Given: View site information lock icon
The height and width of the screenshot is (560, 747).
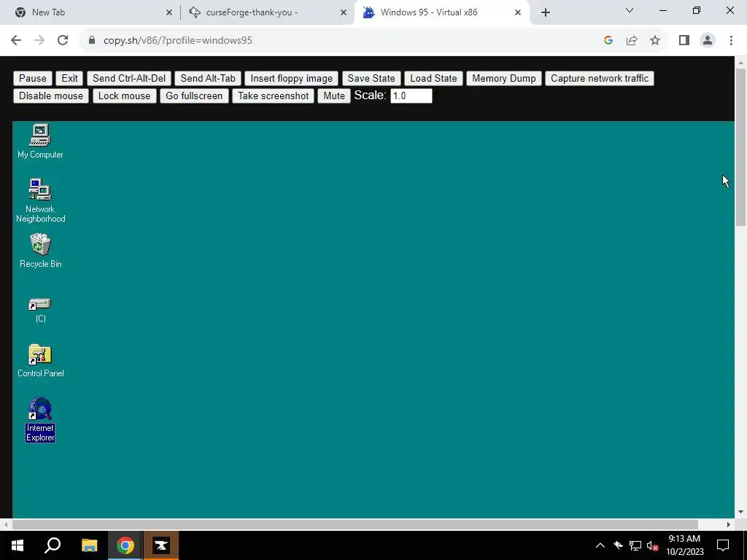Looking at the screenshot, I should [x=92, y=41].
